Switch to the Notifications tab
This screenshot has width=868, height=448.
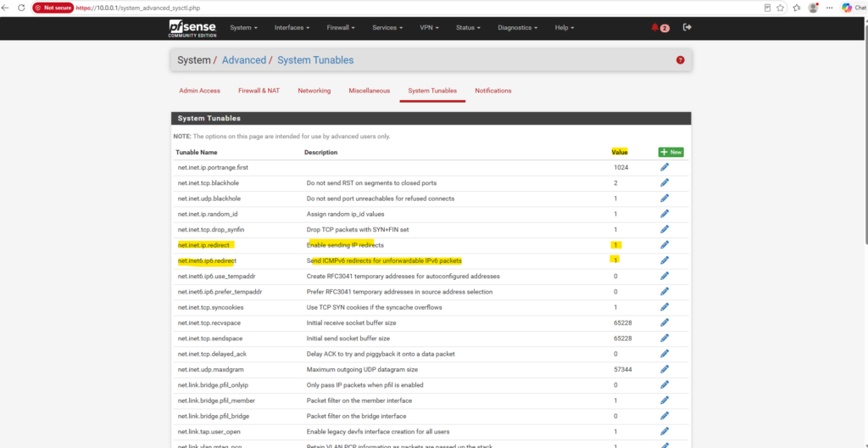(492, 91)
